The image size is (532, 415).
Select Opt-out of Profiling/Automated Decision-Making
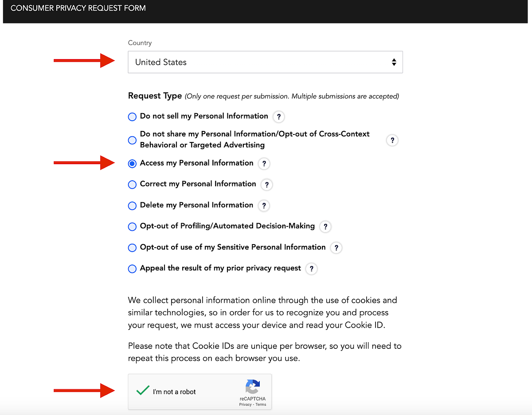pos(132,226)
